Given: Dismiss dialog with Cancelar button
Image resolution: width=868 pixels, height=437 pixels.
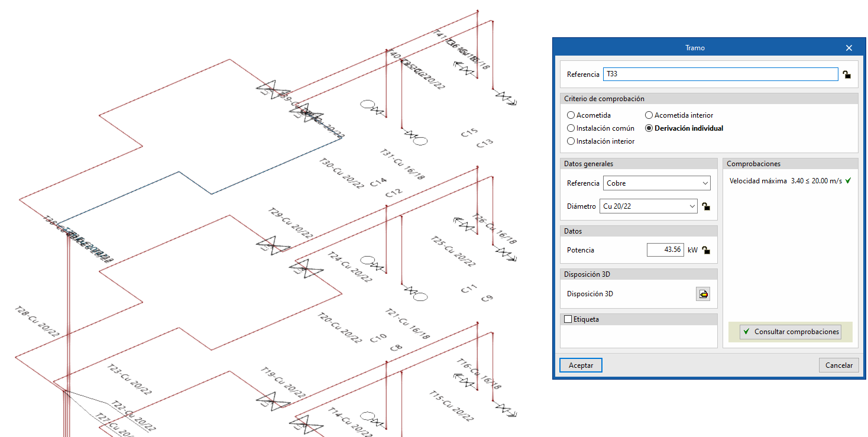Looking at the screenshot, I should (x=839, y=365).
